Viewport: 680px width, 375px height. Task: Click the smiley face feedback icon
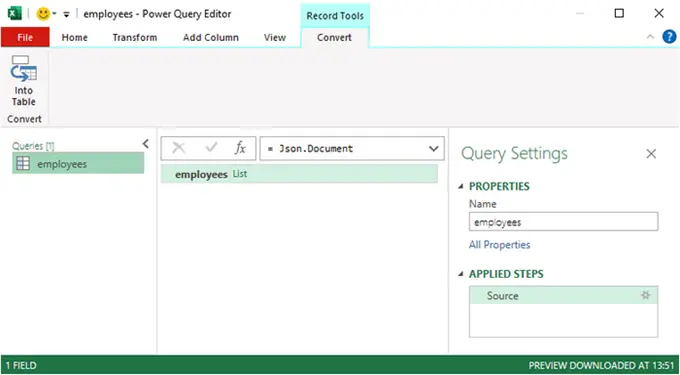[x=43, y=14]
